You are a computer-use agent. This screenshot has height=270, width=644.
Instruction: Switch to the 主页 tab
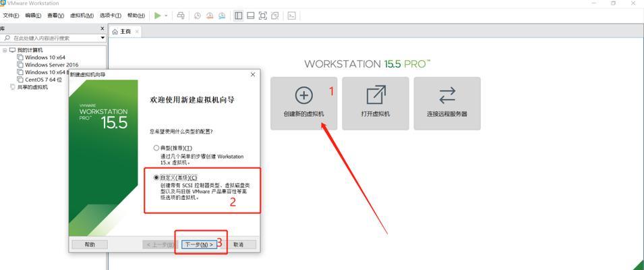coord(125,32)
